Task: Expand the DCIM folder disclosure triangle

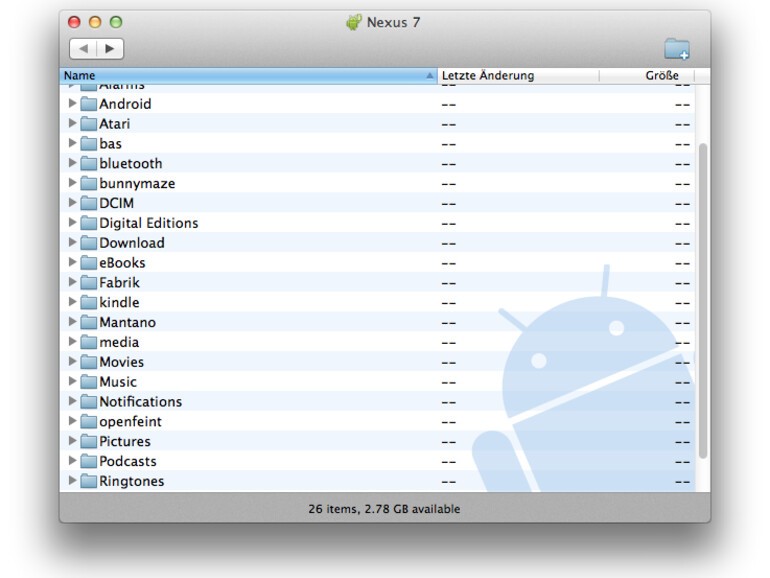Action: point(72,202)
